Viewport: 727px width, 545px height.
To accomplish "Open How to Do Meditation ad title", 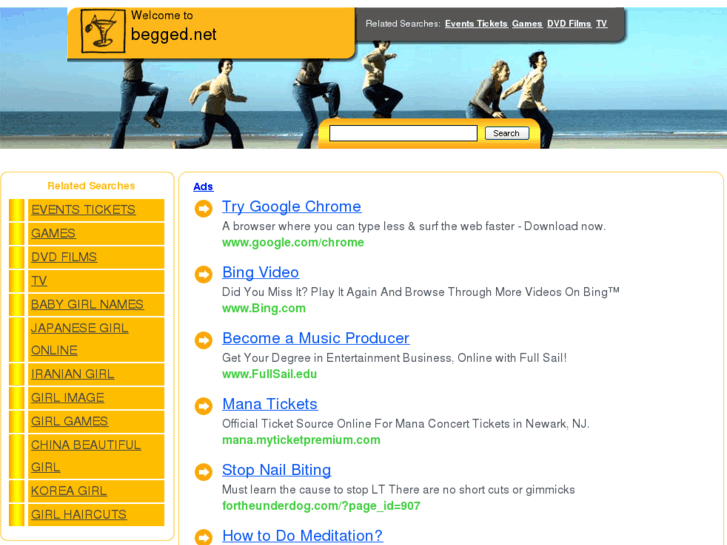I will [x=302, y=536].
